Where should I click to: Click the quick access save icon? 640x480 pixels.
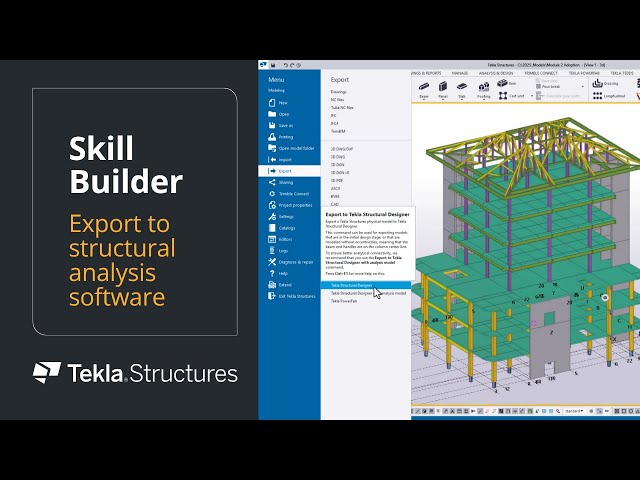[273, 65]
